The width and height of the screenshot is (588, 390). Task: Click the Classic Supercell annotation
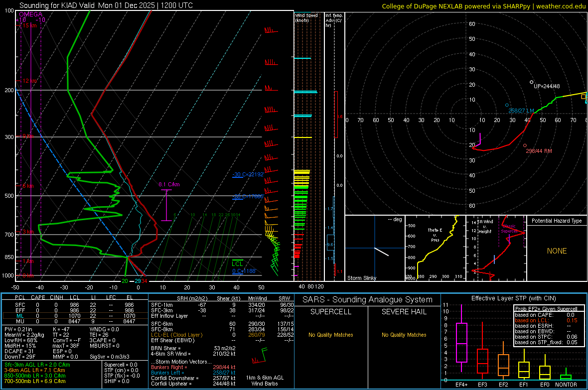pos(509,229)
